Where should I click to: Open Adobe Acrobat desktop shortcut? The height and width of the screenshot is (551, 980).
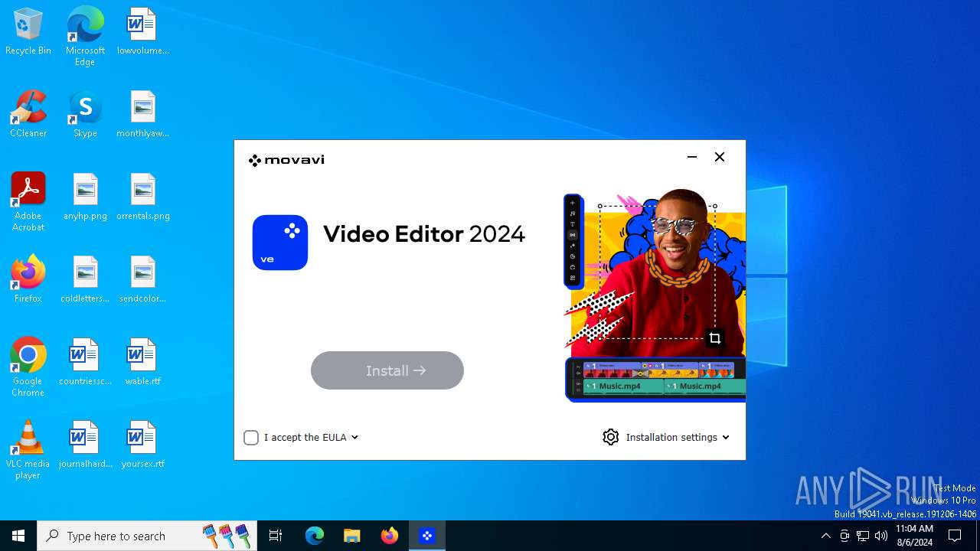coord(28,202)
